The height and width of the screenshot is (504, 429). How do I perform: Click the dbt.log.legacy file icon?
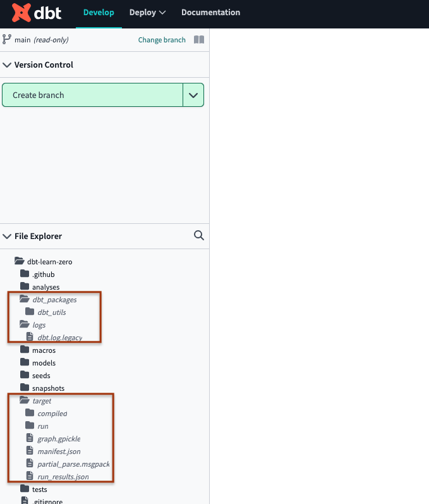click(30, 338)
